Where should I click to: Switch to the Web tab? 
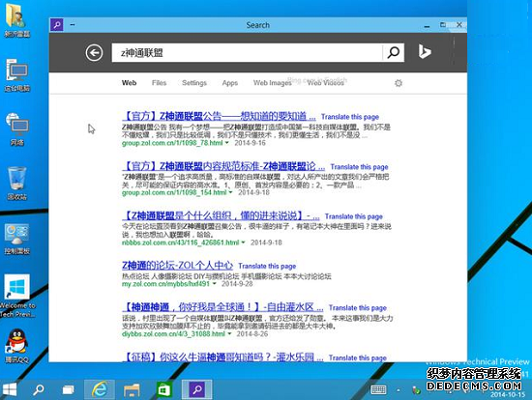point(129,83)
